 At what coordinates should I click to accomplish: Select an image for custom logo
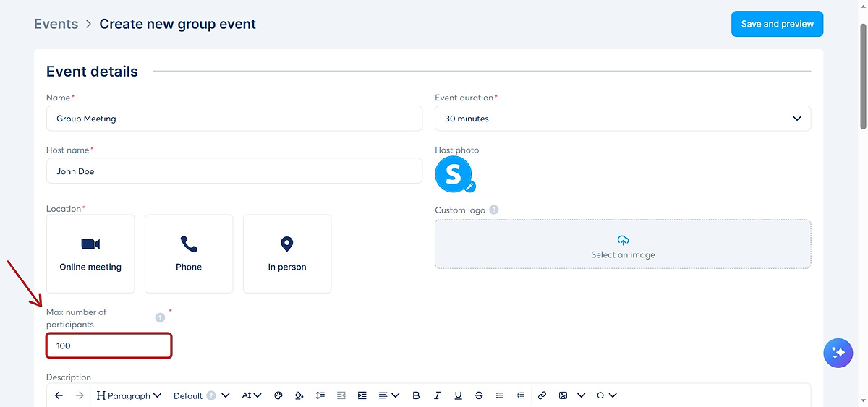click(623, 244)
